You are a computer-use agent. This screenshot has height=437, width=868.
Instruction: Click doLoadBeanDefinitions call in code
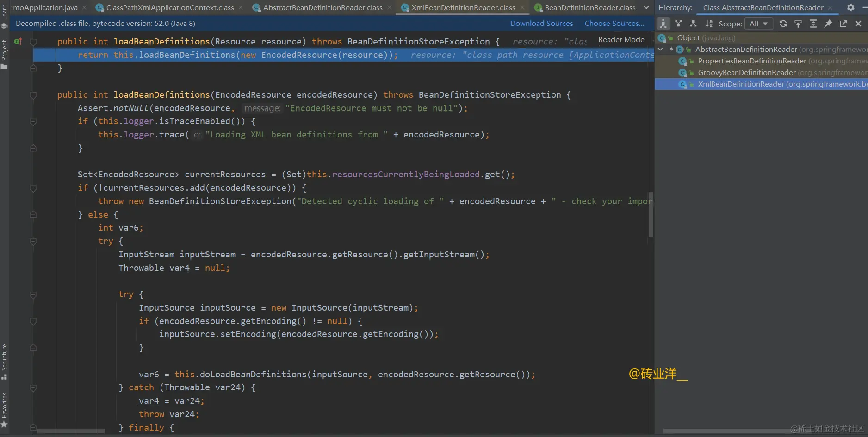254,375
